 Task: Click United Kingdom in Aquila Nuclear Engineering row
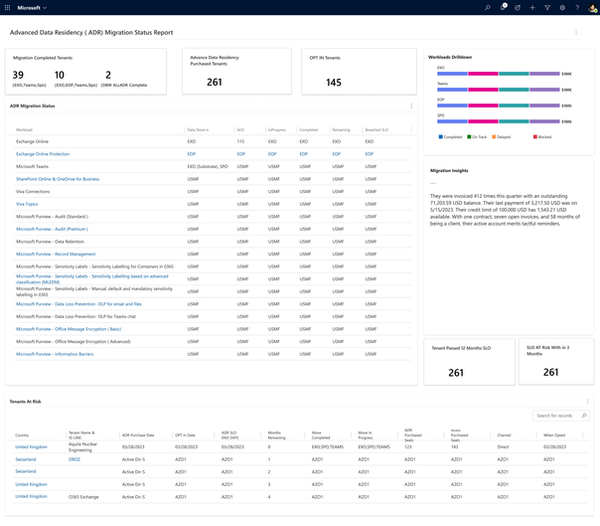[31, 447]
